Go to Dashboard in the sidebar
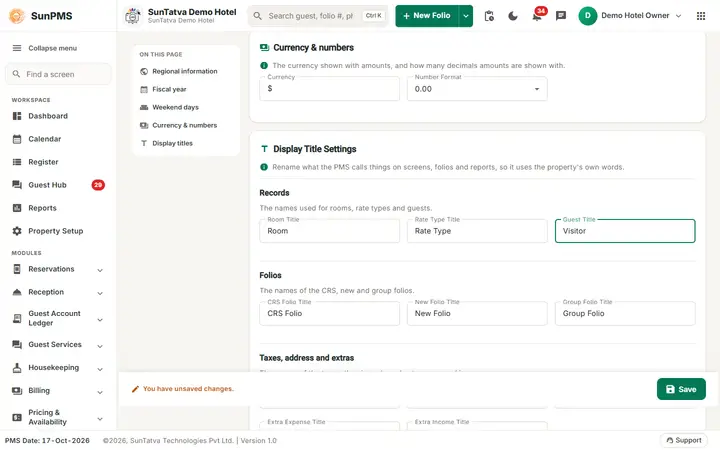The height and width of the screenshot is (450, 720). point(58,116)
